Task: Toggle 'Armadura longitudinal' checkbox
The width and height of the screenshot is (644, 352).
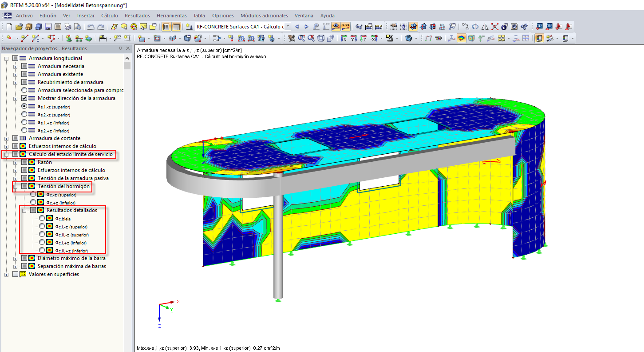Action: point(16,58)
